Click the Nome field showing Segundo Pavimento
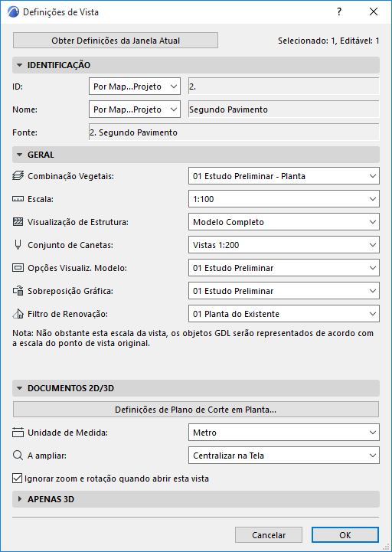Image resolution: width=392 pixels, height=552 pixels. click(284, 109)
